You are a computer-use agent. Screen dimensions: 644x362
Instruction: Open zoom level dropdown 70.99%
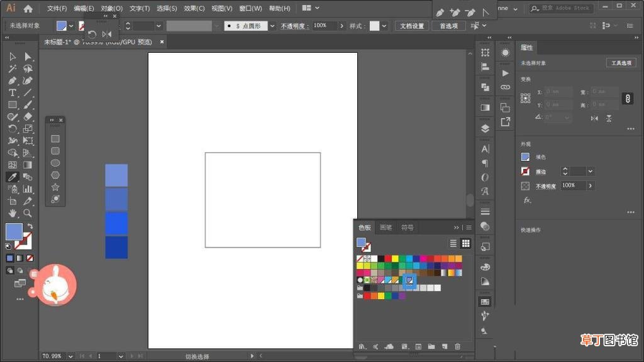(70, 356)
